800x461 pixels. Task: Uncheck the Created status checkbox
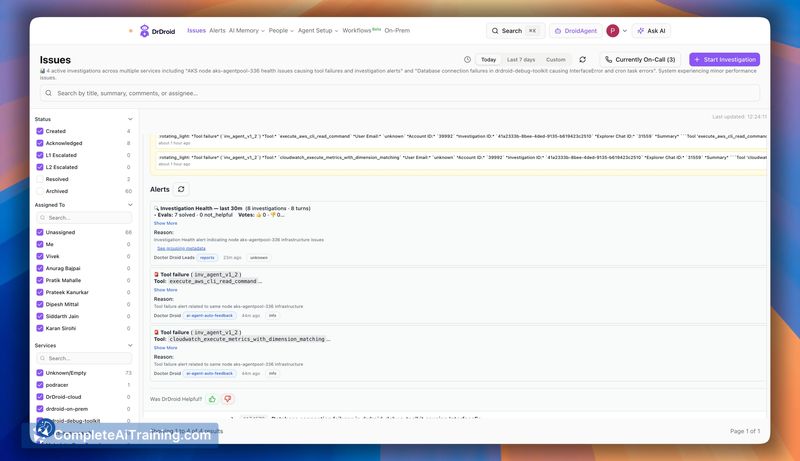40,131
